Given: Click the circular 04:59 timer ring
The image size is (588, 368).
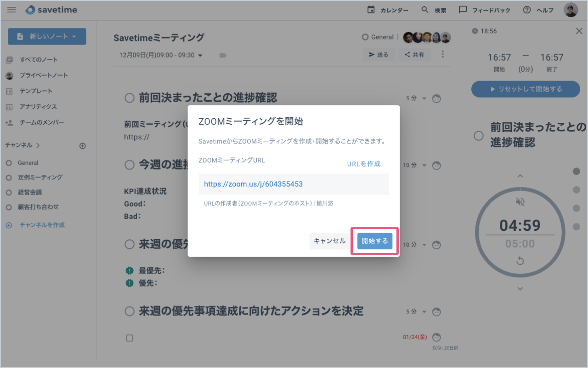Looking at the screenshot, I should pos(520,231).
